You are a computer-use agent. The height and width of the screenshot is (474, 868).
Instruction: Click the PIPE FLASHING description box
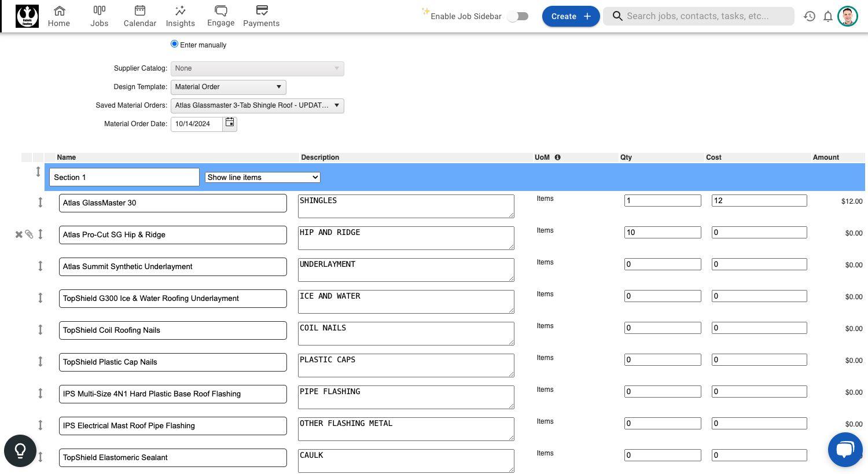(406, 398)
